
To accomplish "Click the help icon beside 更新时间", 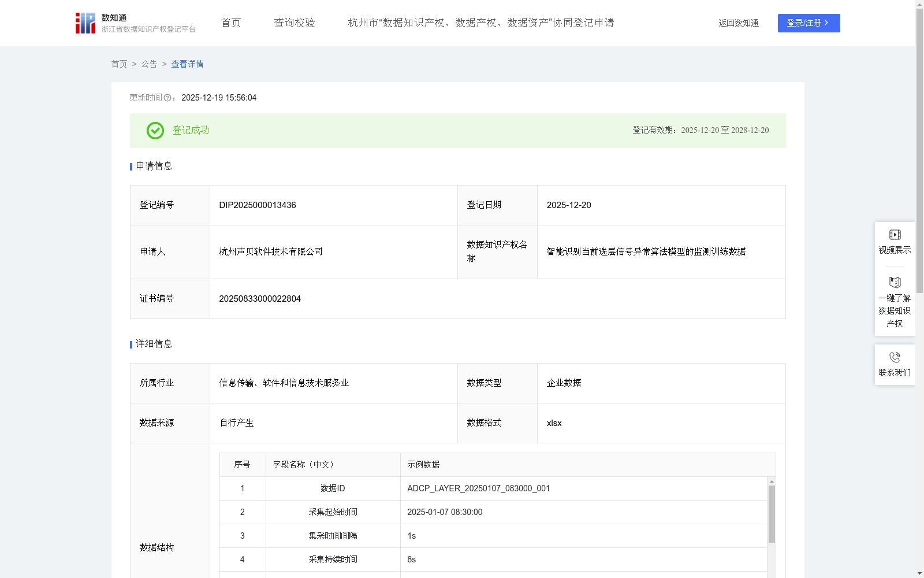I will coord(167,98).
